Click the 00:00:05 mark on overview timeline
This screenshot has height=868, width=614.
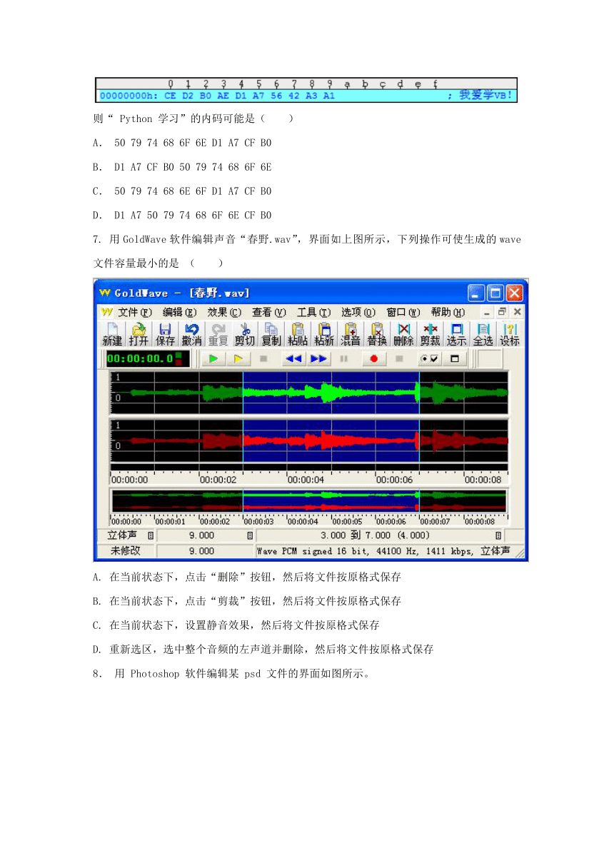[x=346, y=522]
